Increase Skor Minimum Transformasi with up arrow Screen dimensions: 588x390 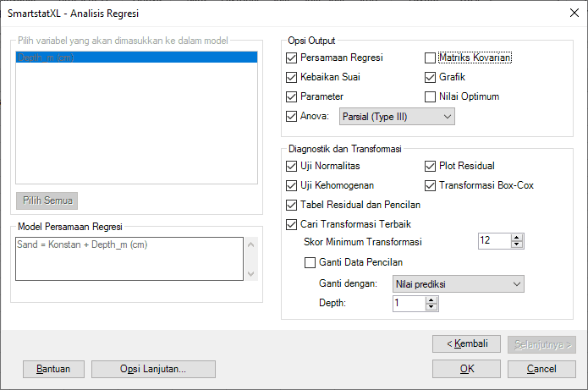pos(517,237)
